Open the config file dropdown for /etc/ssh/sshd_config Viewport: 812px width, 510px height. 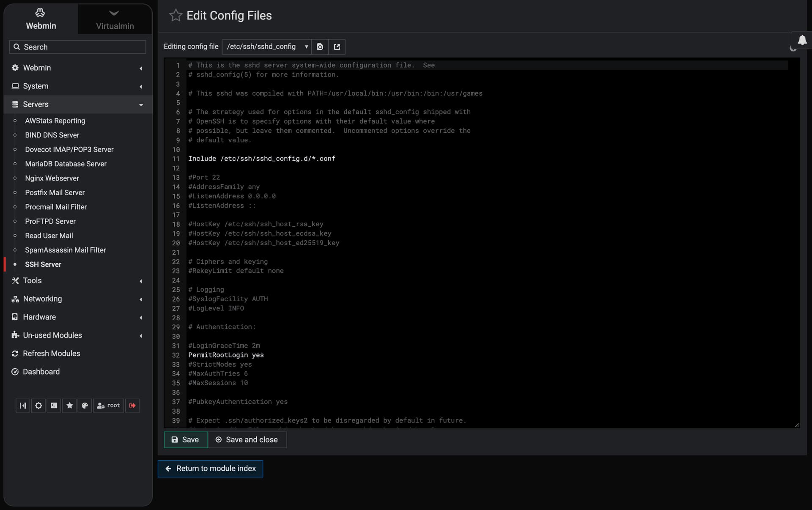(266, 47)
